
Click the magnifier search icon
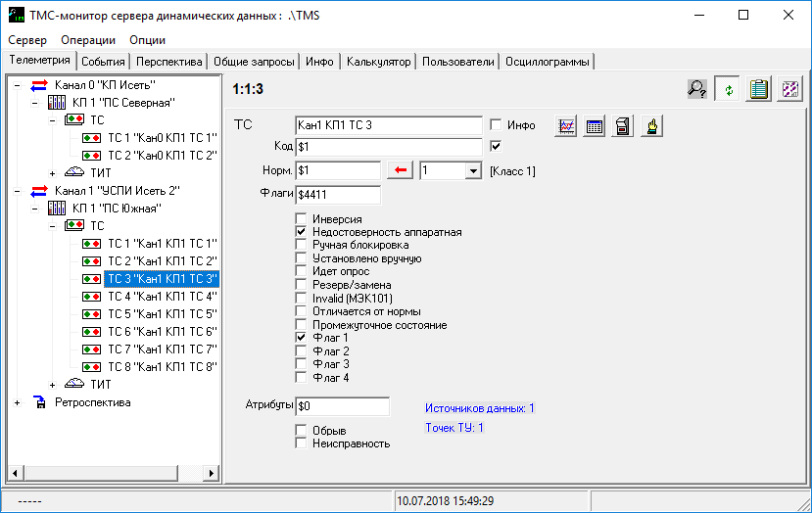pyautogui.click(x=697, y=89)
